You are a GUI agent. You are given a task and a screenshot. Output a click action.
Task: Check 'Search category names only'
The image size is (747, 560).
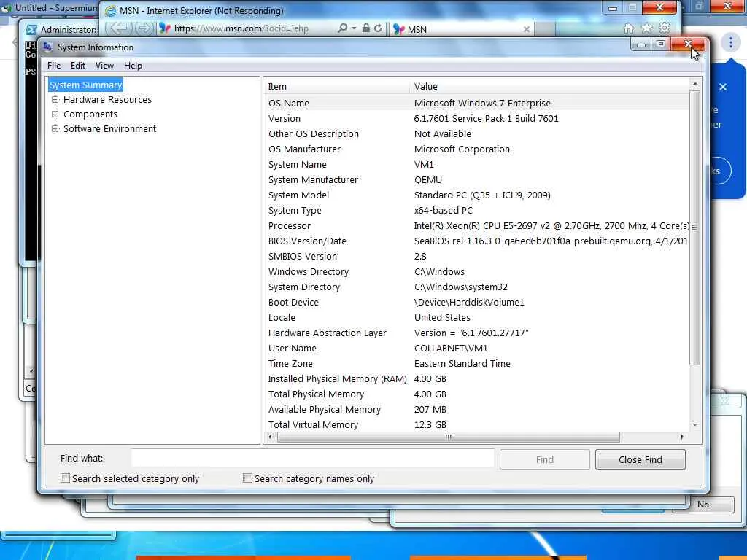click(247, 478)
